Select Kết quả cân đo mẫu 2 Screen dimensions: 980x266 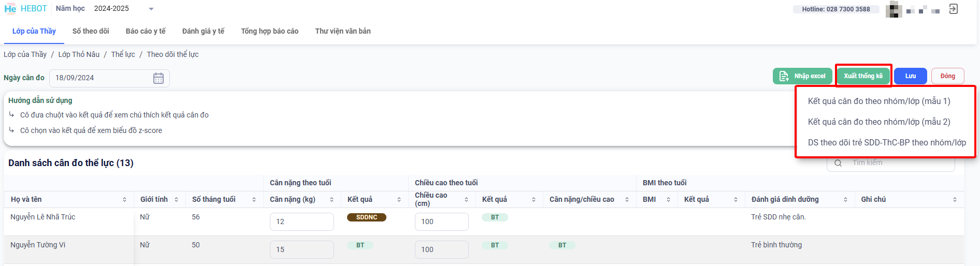pyautogui.click(x=879, y=122)
